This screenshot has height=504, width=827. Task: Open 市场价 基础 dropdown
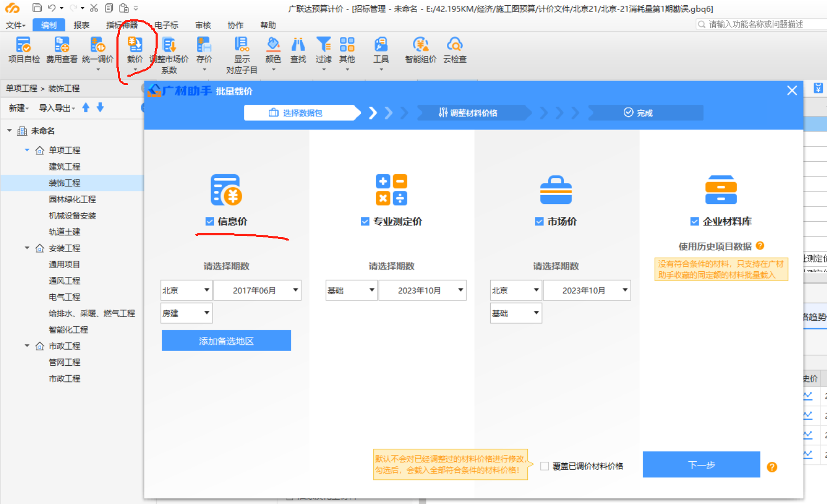pos(516,313)
